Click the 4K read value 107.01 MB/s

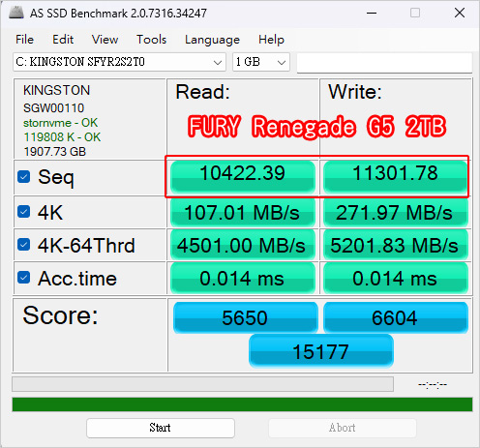click(x=243, y=213)
